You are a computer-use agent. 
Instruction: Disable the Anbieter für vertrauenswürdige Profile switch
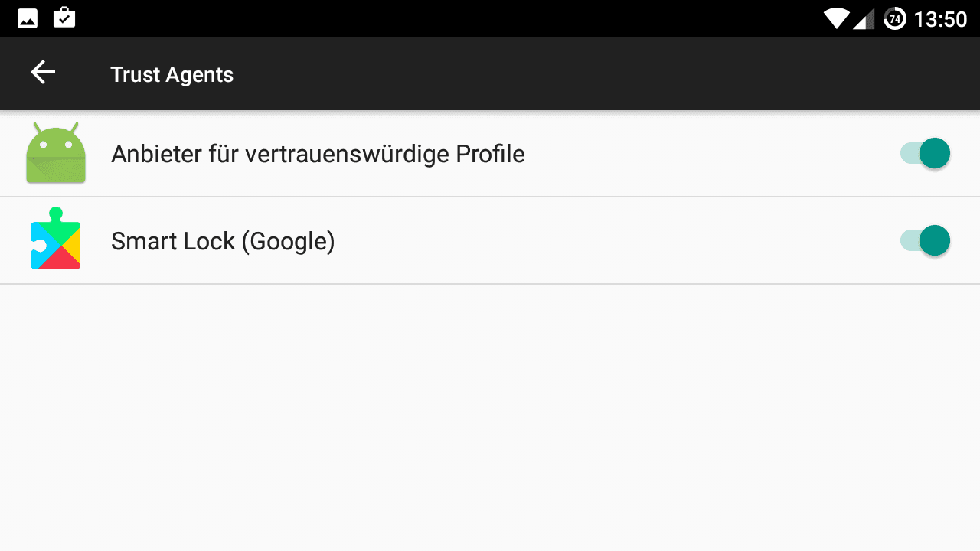coord(925,154)
